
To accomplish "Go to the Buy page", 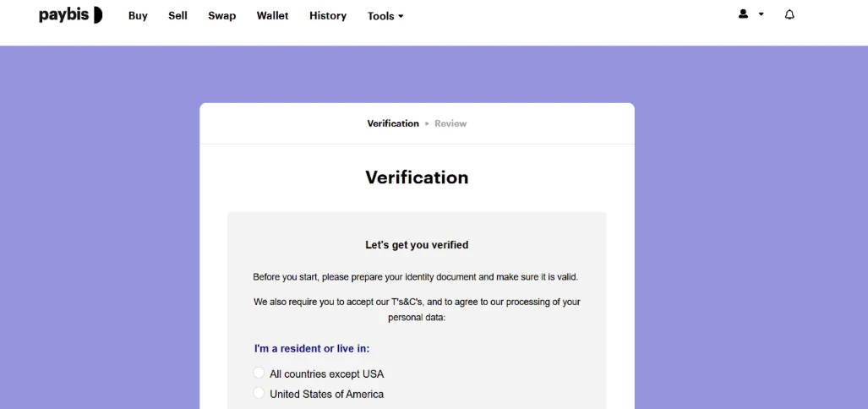I will pyautogui.click(x=138, y=16).
